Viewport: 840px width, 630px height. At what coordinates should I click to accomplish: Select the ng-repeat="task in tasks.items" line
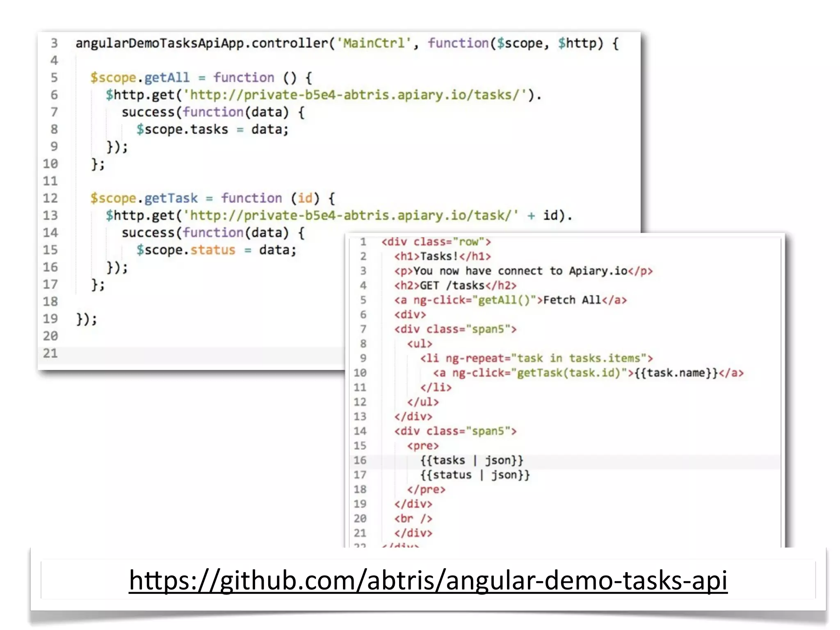536,358
